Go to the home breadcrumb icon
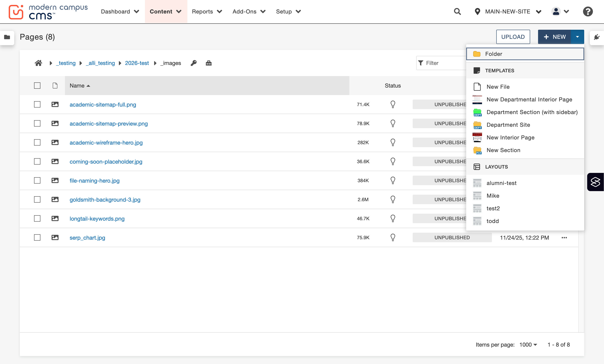Viewport: 604px width, 364px height. [38, 63]
